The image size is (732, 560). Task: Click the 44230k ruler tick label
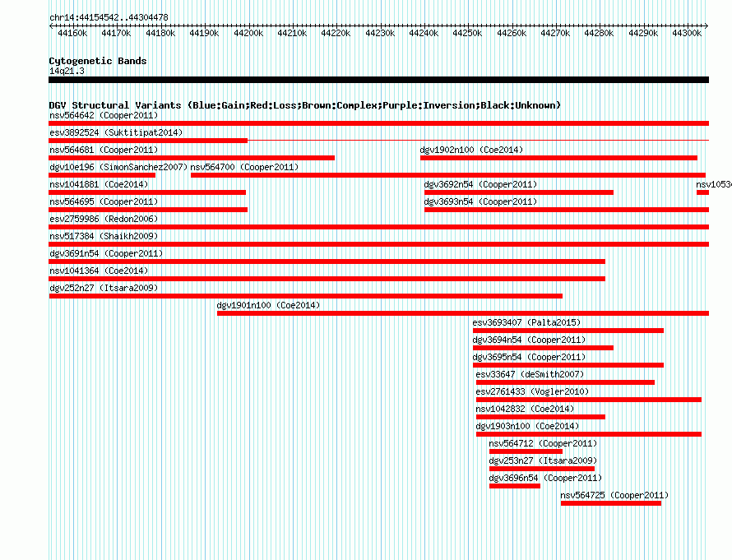(x=380, y=33)
